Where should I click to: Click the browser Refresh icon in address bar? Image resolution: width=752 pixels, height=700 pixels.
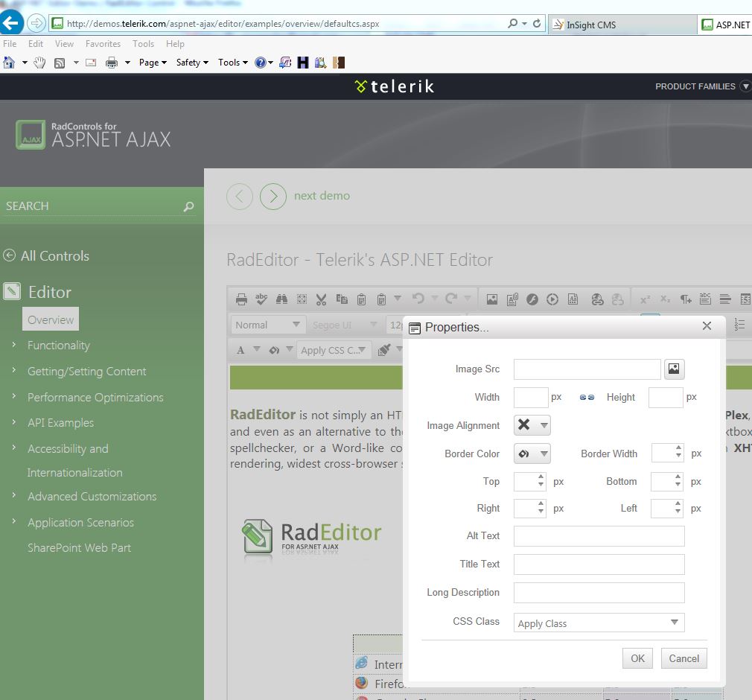coord(537,23)
